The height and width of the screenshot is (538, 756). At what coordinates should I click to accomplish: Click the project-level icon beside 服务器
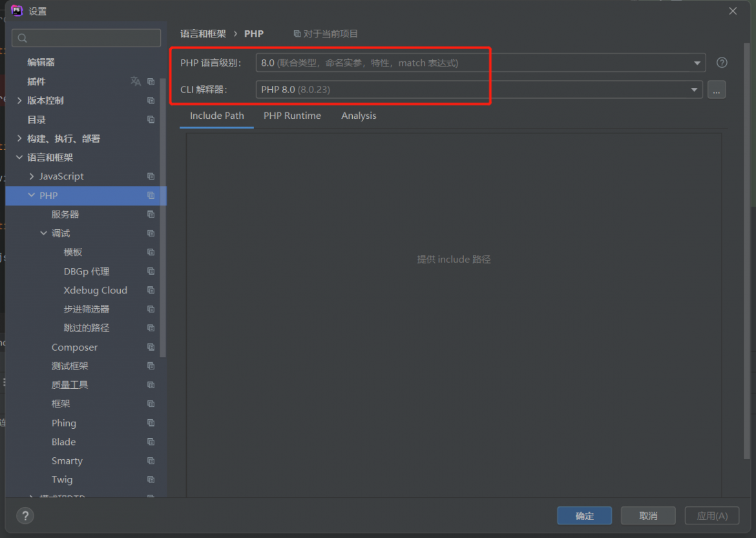pyautogui.click(x=151, y=214)
